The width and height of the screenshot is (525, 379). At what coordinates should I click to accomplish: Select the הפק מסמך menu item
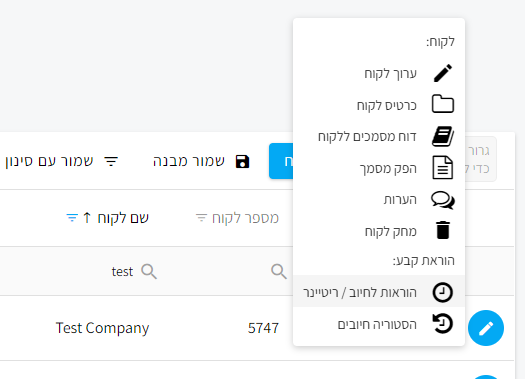click(x=379, y=168)
